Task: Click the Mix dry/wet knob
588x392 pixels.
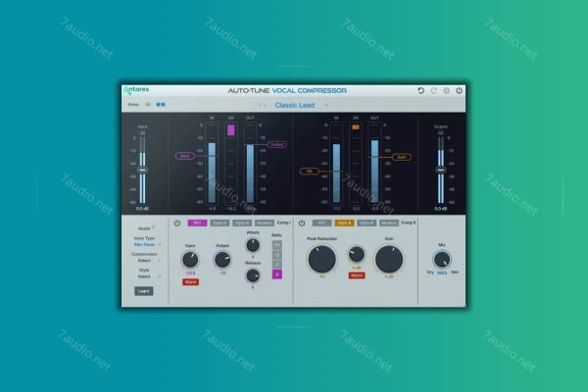Action: click(x=442, y=259)
